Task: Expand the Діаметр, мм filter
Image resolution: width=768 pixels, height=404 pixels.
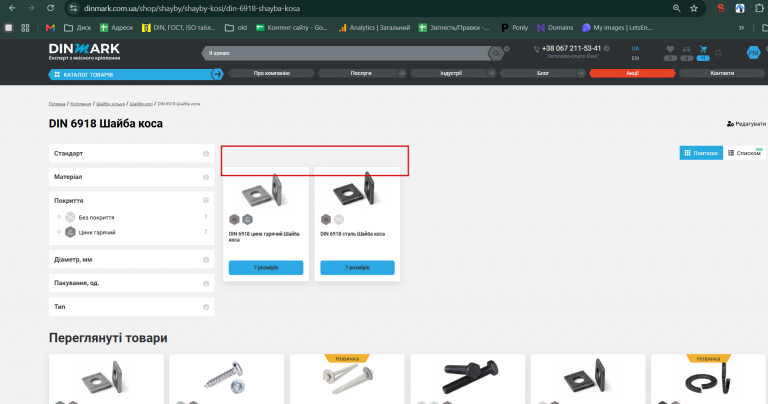Action: click(x=131, y=260)
